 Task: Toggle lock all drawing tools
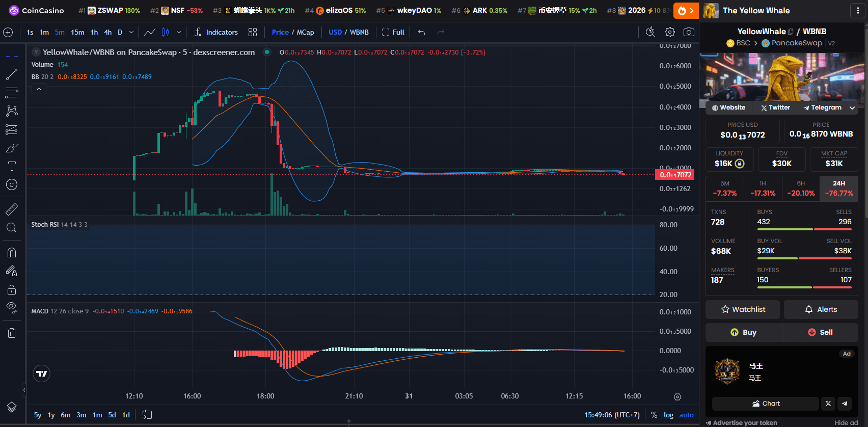point(12,289)
